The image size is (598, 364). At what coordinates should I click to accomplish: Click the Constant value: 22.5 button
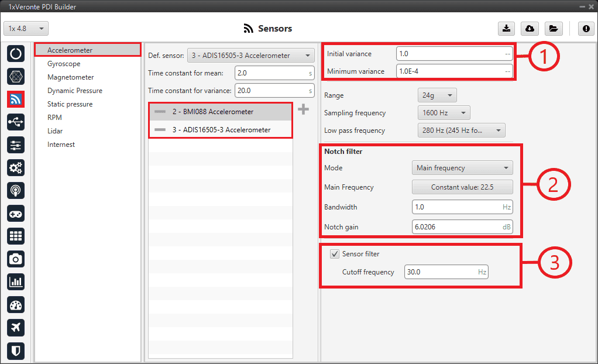[x=462, y=187]
